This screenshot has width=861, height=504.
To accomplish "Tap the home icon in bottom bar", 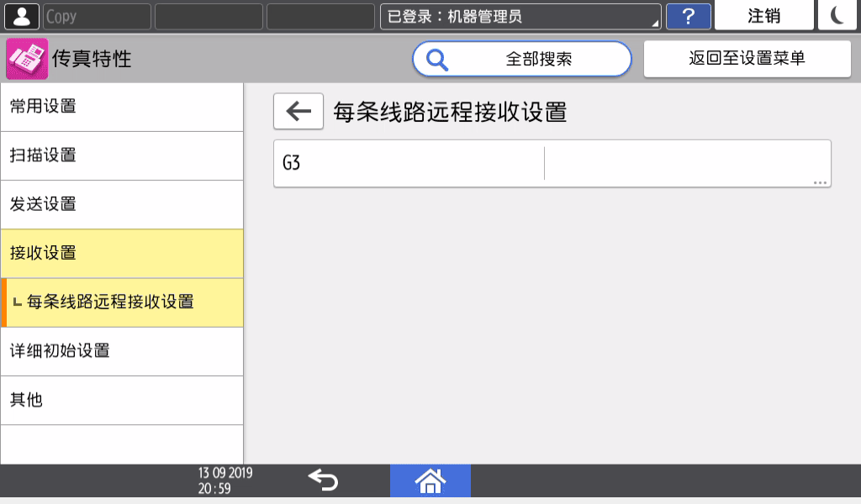I will coord(430,480).
